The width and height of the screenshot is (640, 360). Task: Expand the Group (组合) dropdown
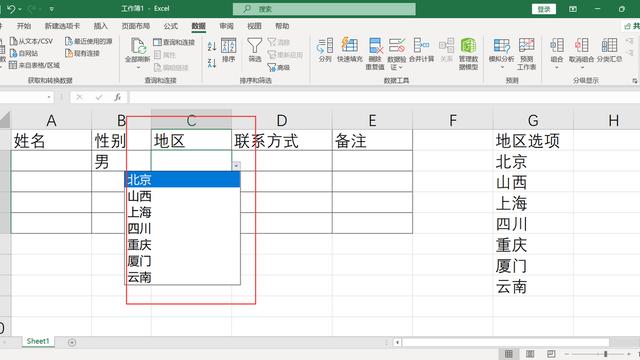click(x=557, y=67)
